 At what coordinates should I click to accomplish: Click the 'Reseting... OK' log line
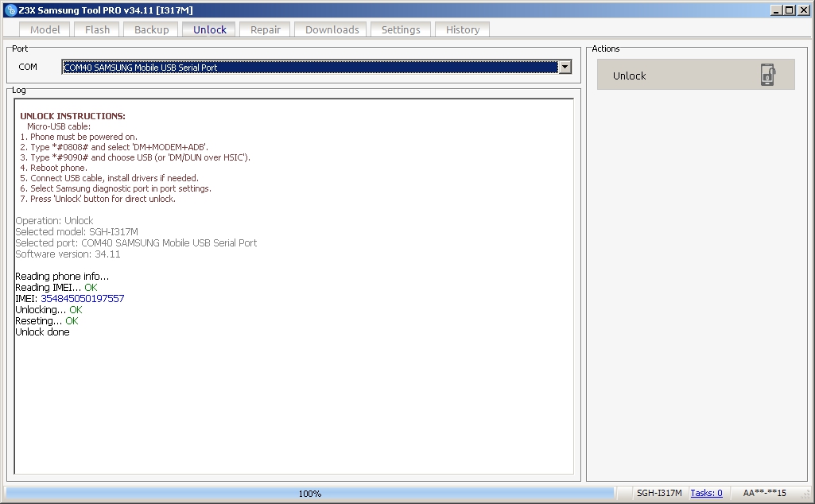(47, 321)
